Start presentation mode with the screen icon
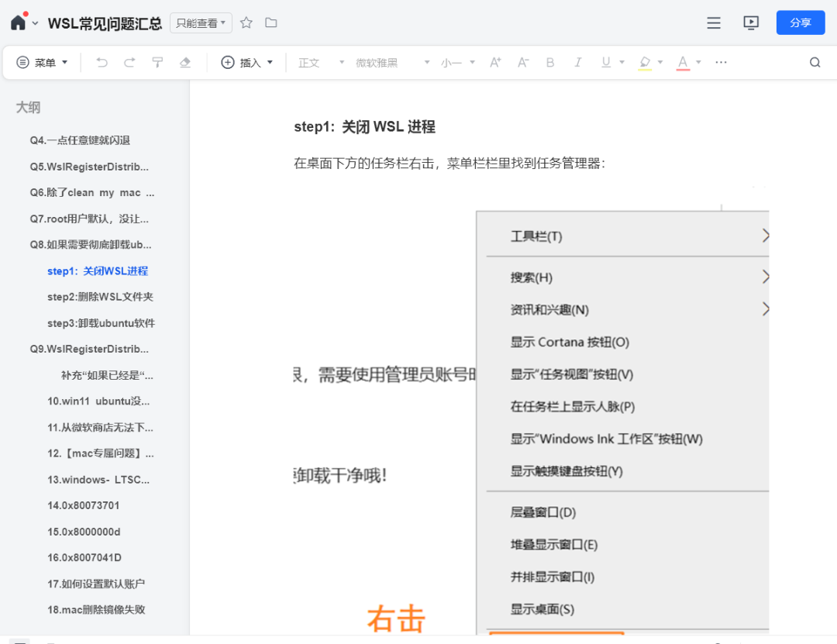The width and height of the screenshot is (837, 644). pos(750,22)
